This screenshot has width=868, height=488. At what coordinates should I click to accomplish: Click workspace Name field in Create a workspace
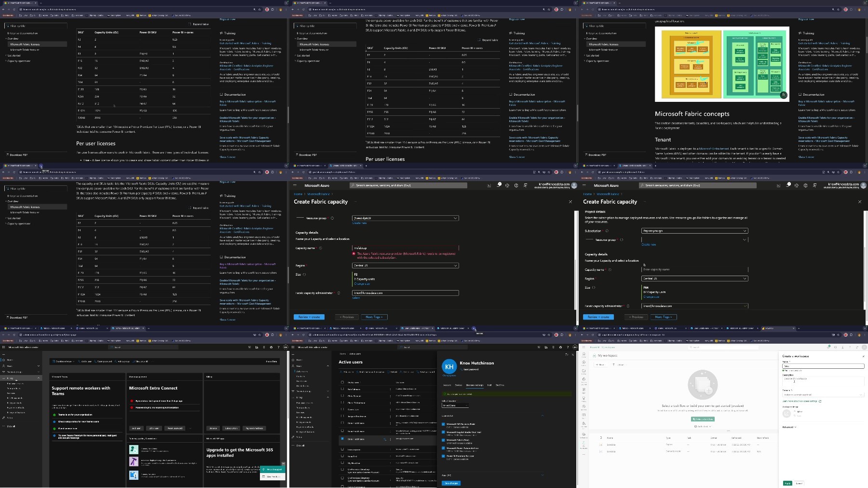823,366
